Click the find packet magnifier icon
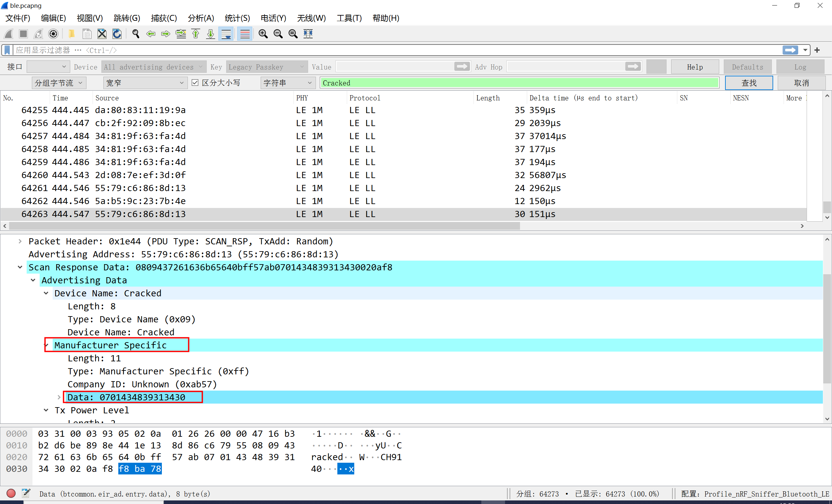Screen dimensions: 832x504 click(136, 34)
